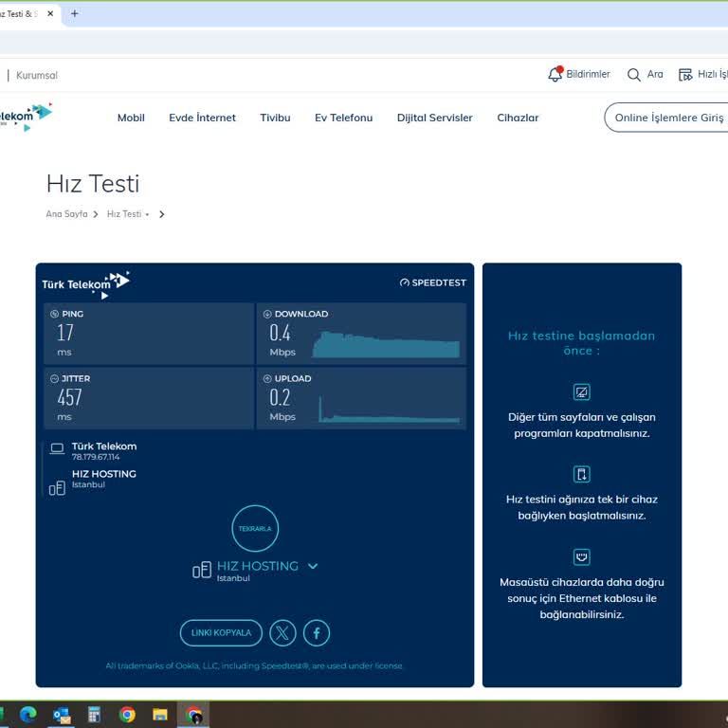
Task: Click the download speed graph
Action: 387,344
